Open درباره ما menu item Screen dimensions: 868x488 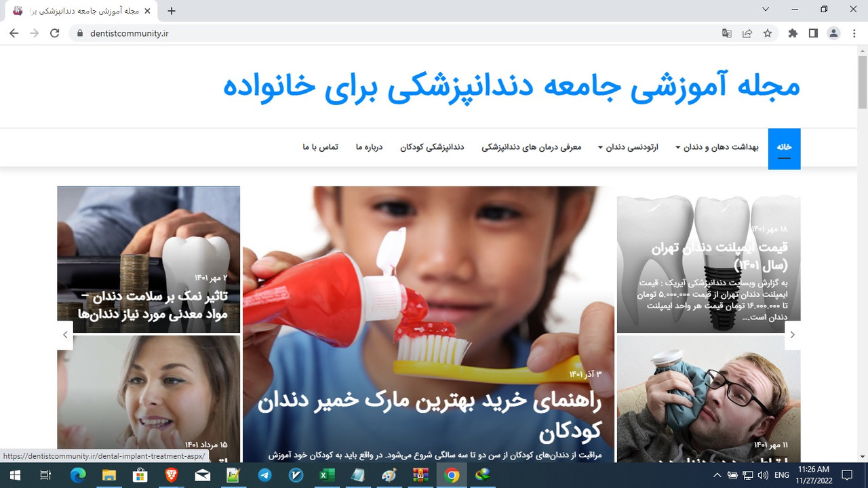click(369, 147)
